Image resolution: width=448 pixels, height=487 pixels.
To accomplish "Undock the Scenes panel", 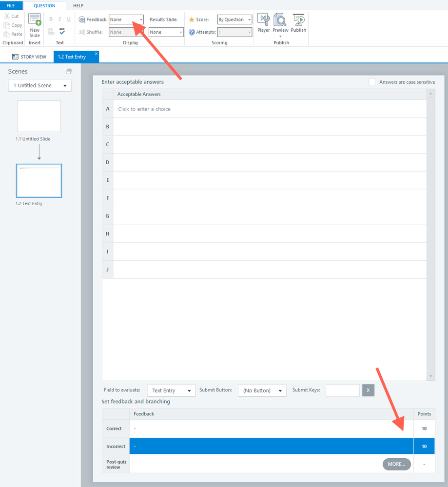I will tap(69, 72).
